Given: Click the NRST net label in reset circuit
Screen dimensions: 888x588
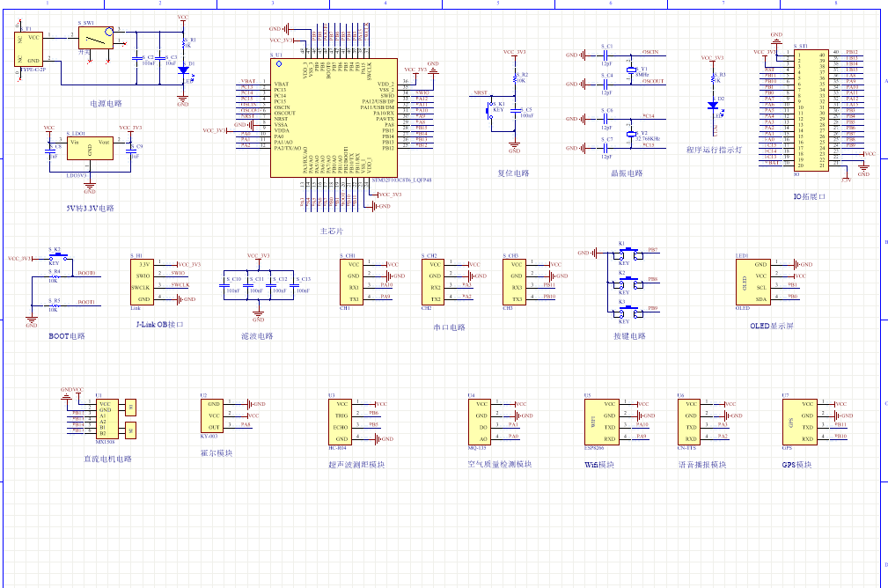Looking at the screenshot, I should tap(481, 93).
